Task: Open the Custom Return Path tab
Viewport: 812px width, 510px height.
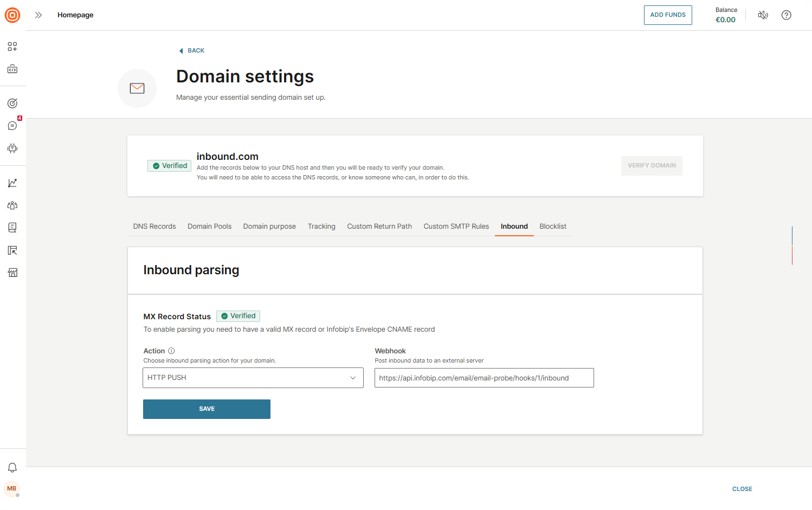Action: [x=379, y=226]
